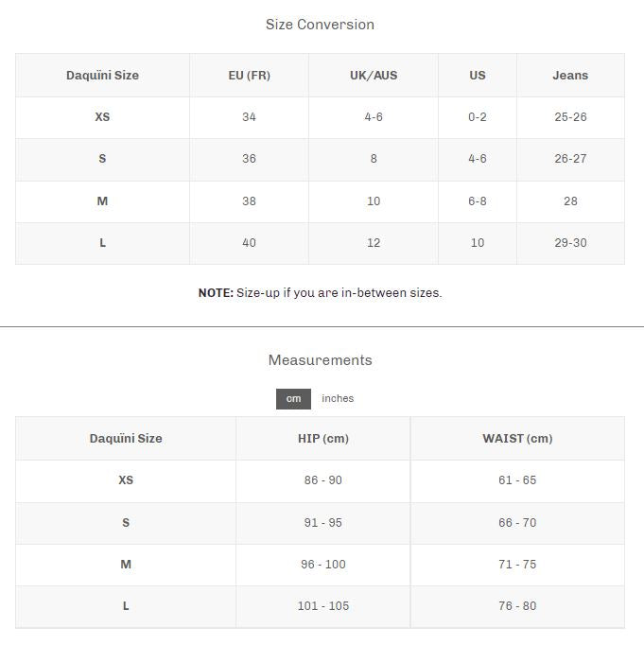Select the waist measurement 76 - 80 cell
This screenshot has width=644, height=645.
coord(517,606)
